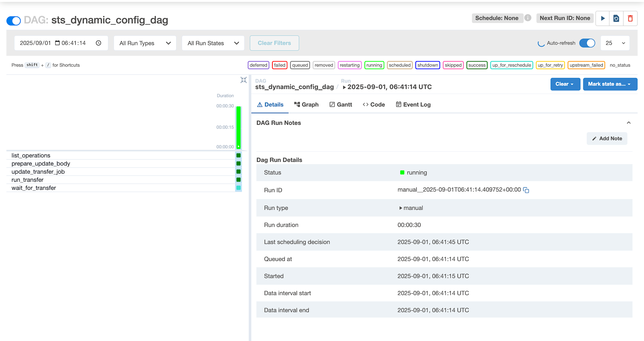Viewport: 644px width, 341px height.
Task: Switch to the Code tab
Action: 374,104
